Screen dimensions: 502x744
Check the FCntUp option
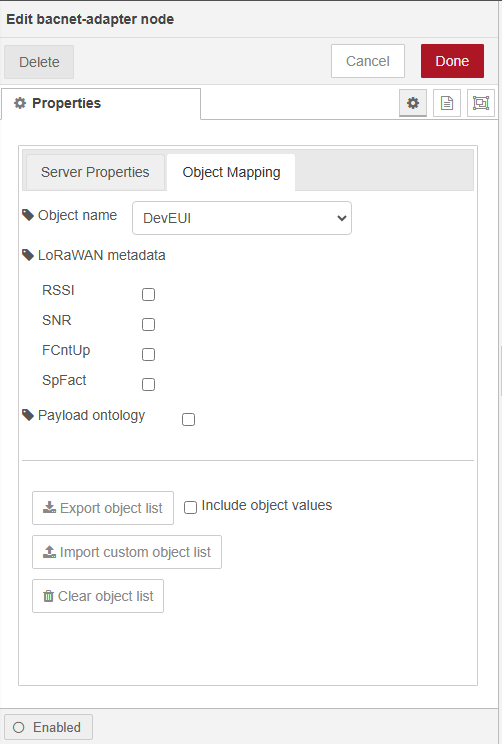point(149,354)
